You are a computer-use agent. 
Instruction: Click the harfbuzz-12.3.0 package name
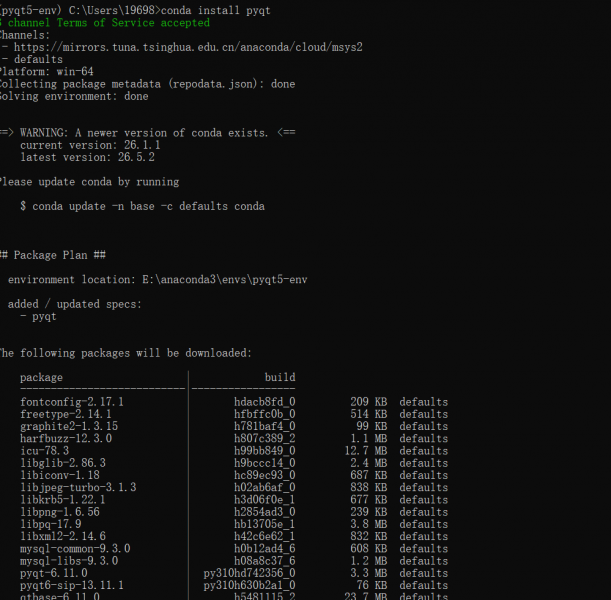[66, 438]
